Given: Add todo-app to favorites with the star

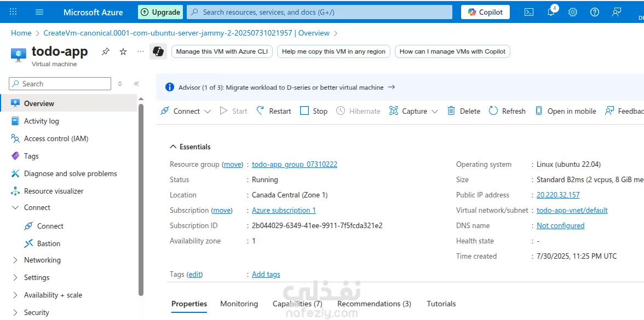Looking at the screenshot, I should point(123,51).
